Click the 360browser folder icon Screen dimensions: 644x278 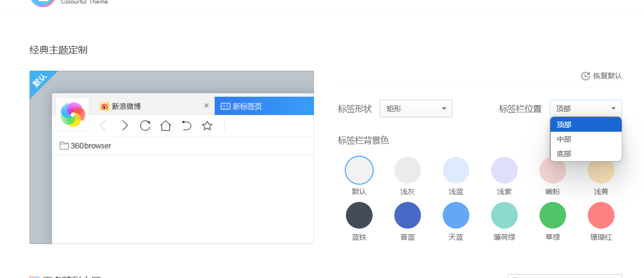click(64, 145)
